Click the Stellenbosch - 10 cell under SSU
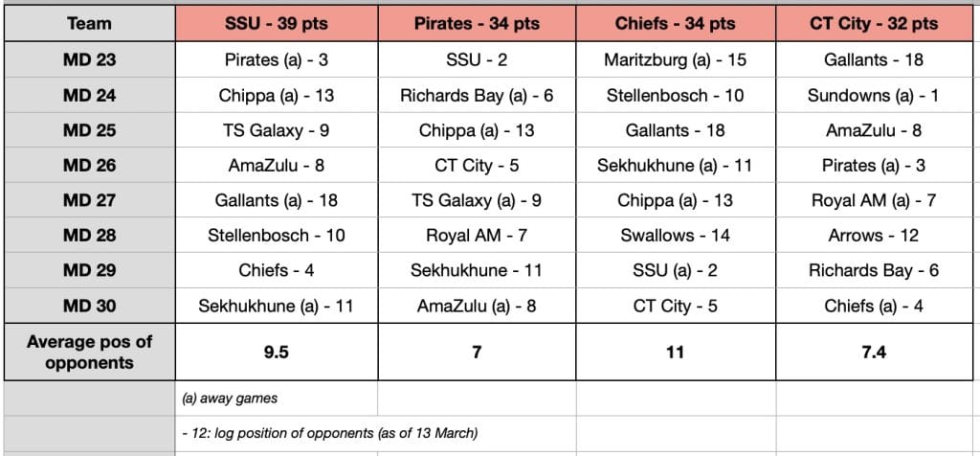This screenshot has height=456, width=980. click(x=277, y=236)
